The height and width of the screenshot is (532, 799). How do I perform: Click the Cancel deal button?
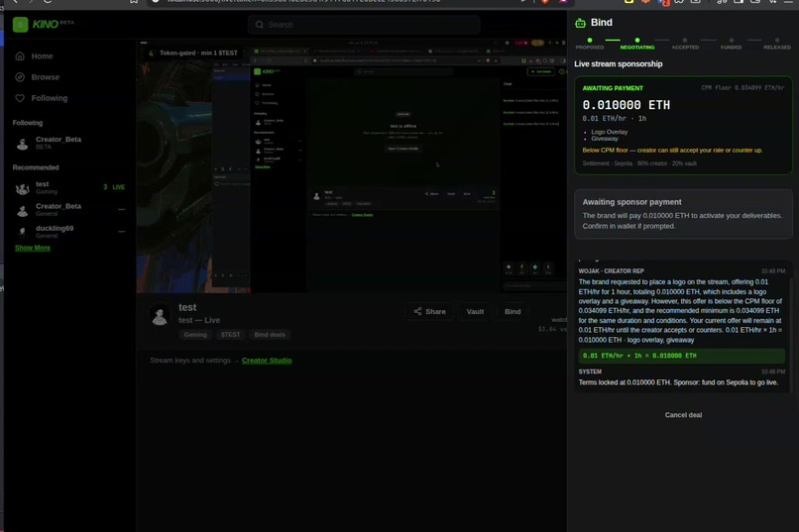pyautogui.click(x=683, y=415)
